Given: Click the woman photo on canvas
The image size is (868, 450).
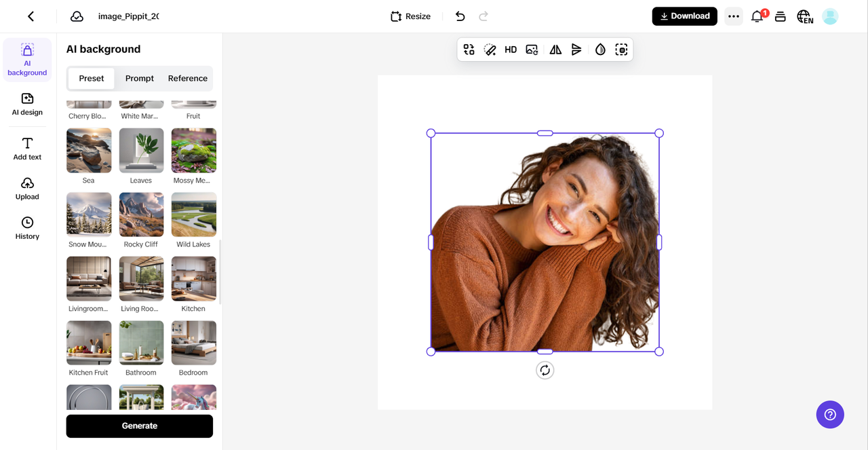Looking at the screenshot, I should pos(545,242).
